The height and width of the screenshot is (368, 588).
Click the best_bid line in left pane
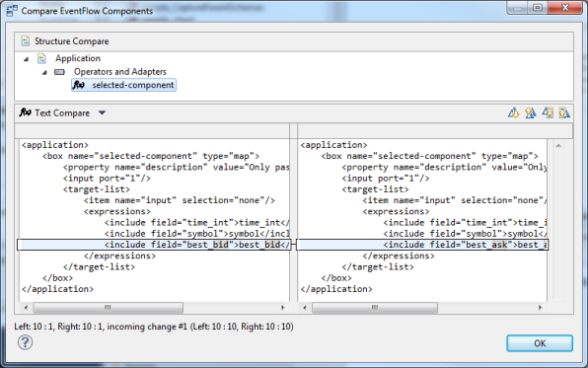(154, 245)
